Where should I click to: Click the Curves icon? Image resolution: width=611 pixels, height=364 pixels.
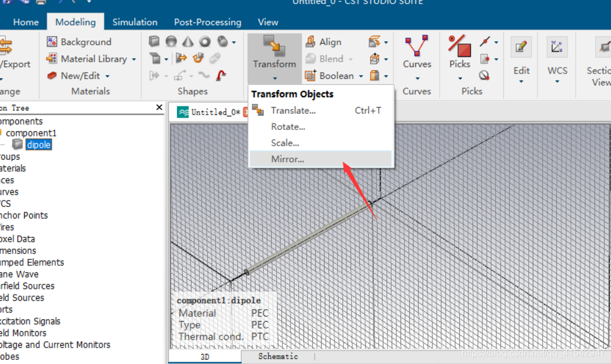pos(416,46)
